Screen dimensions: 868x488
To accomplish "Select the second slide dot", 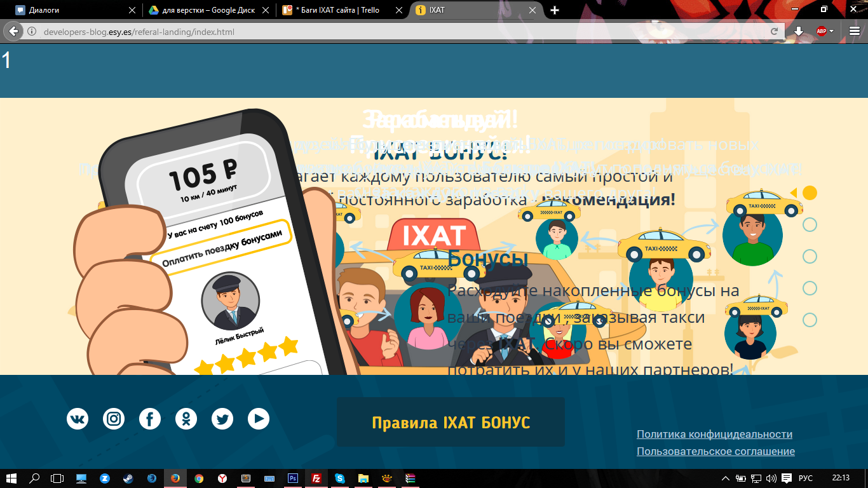I will point(810,224).
